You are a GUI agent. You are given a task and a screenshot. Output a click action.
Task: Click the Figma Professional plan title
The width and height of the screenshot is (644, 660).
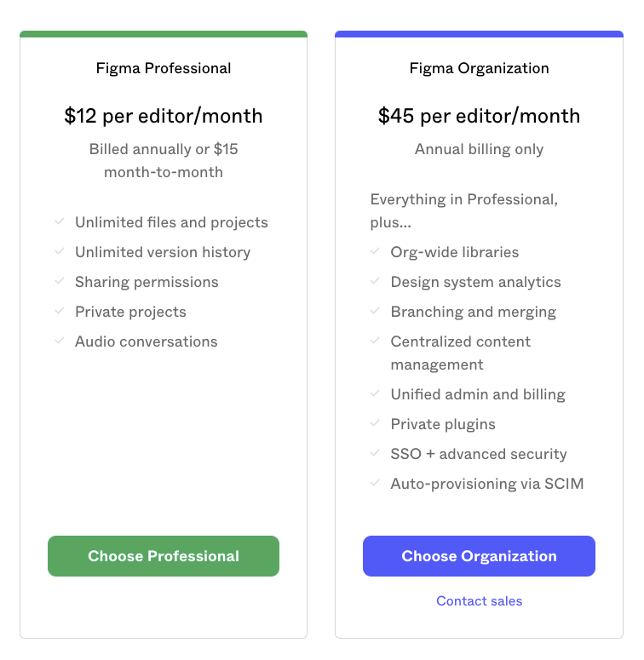(x=164, y=68)
